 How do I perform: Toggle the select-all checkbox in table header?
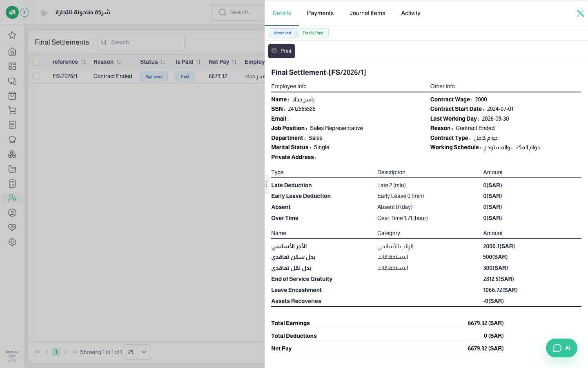pos(36,62)
